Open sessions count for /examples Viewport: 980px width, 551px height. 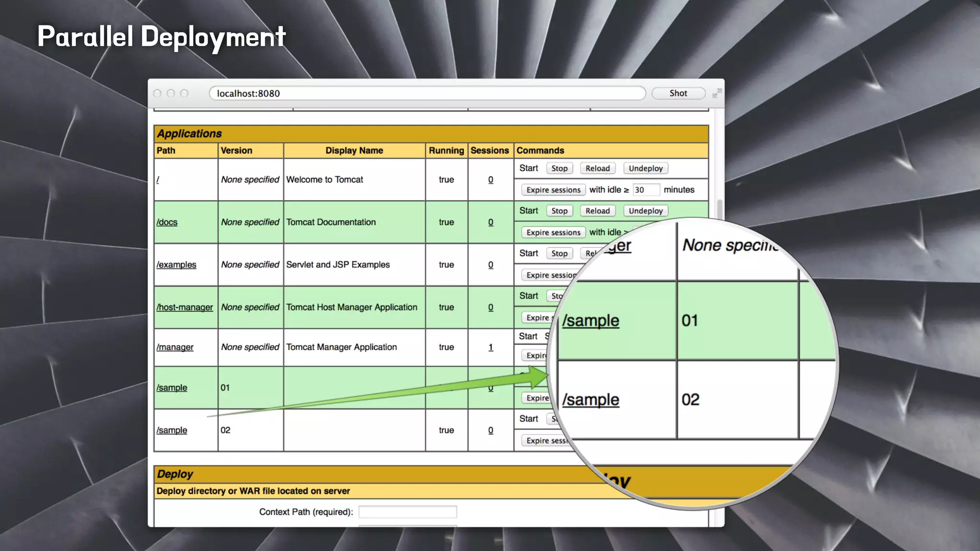click(490, 265)
